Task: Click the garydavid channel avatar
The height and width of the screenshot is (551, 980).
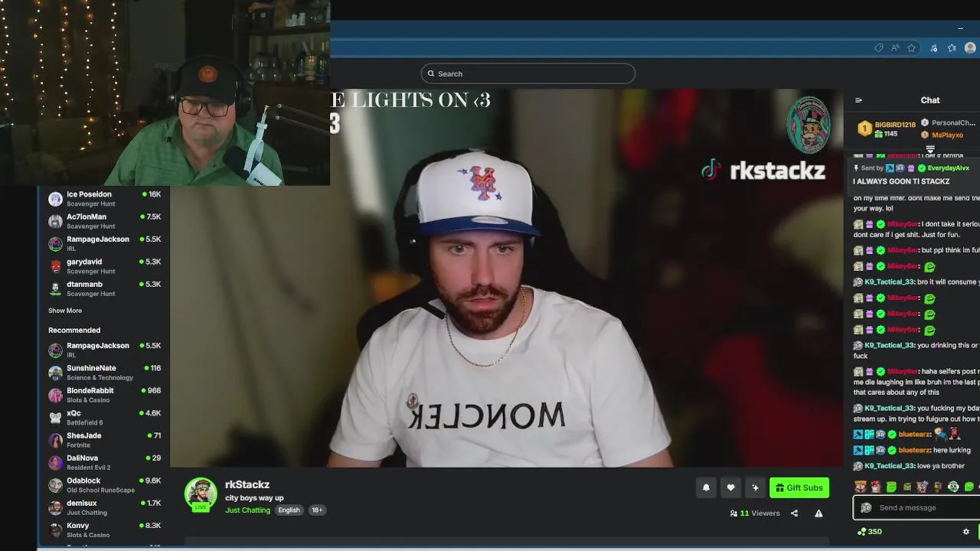Action: (x=55, y=266)
